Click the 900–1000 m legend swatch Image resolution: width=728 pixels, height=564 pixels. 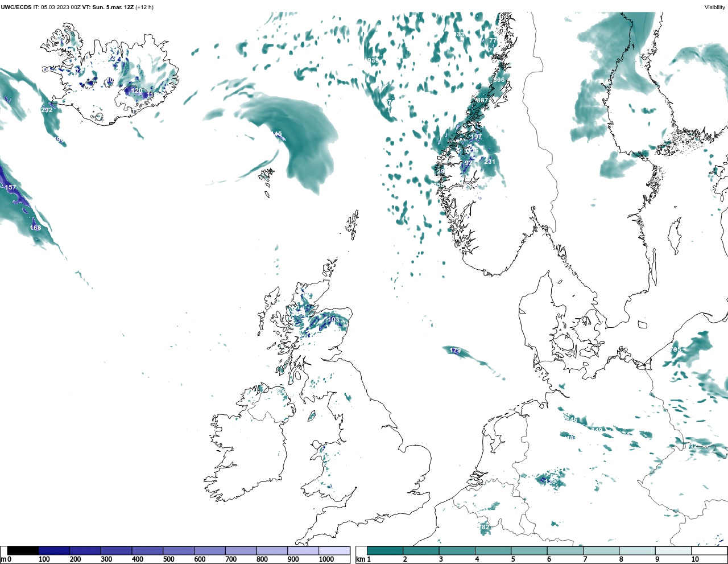point(303,551)
